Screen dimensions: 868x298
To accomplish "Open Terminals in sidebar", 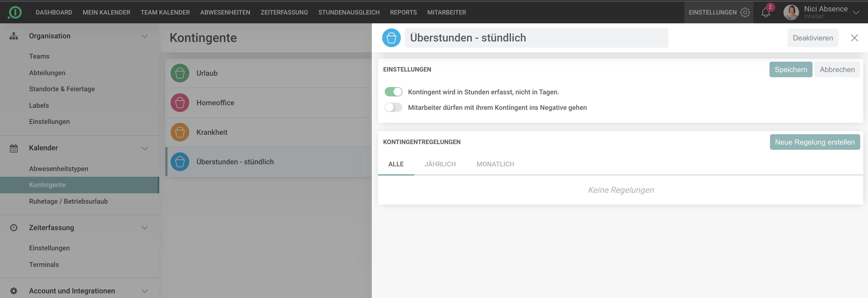I will (x=44, y=265).
